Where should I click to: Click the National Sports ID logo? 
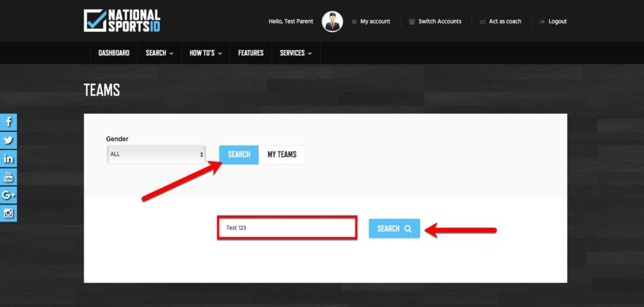122,21
